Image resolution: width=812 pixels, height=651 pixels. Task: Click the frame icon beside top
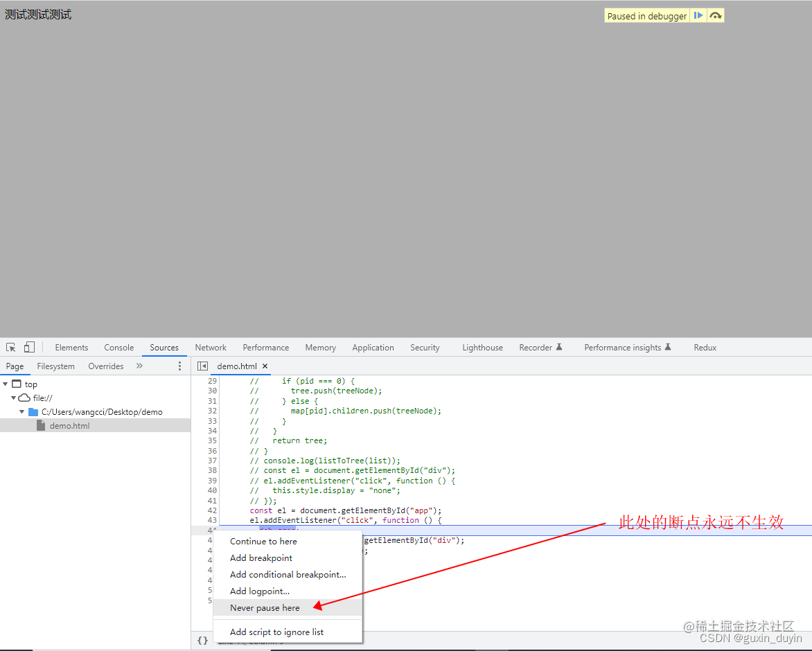17,384
